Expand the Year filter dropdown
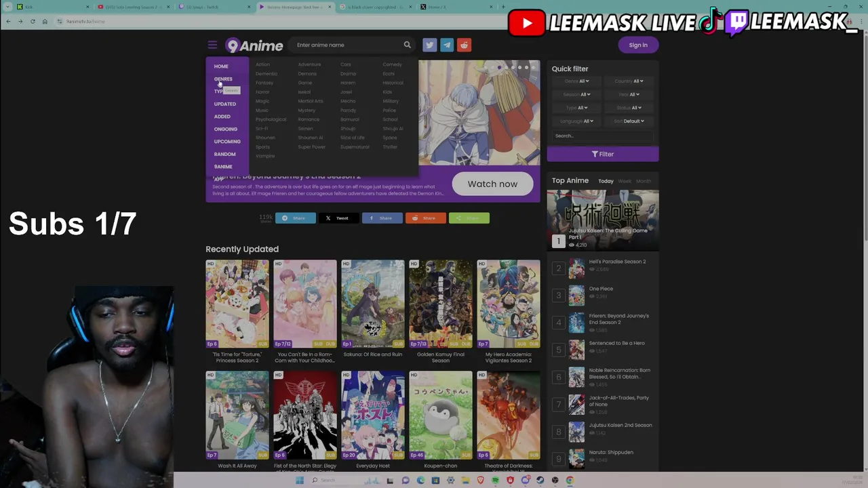868x488 pixels. coord(629,95)
